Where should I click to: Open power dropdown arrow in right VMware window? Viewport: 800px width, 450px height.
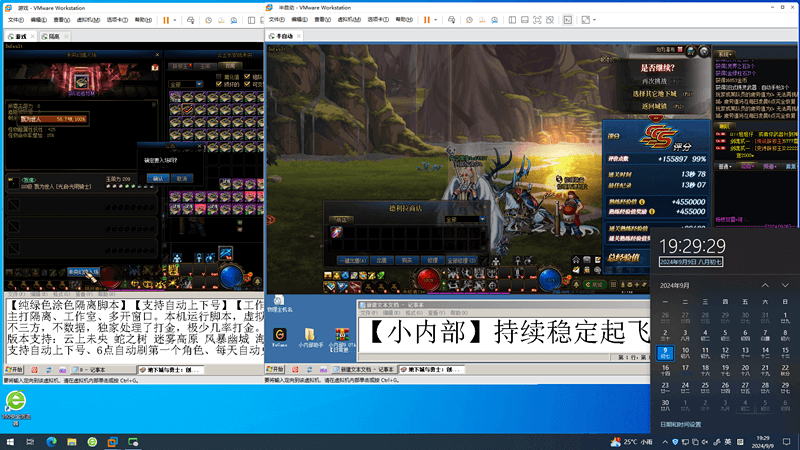tap(435, 20)
